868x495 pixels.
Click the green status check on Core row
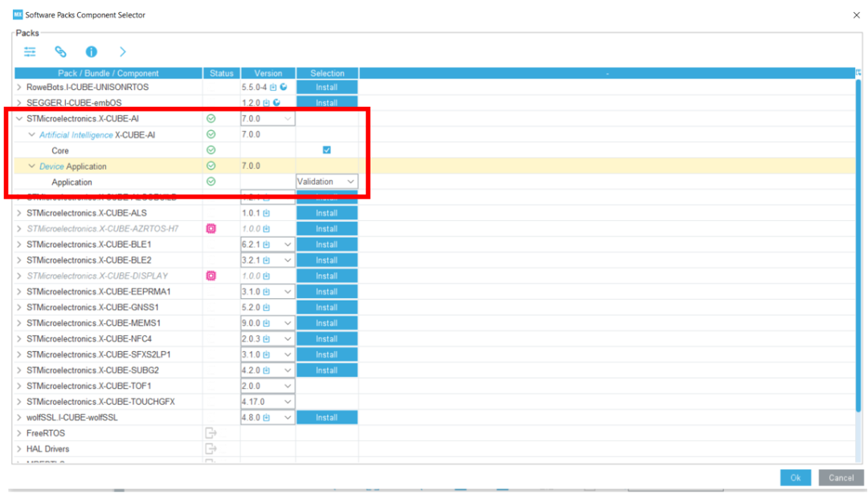click(211, 150)
